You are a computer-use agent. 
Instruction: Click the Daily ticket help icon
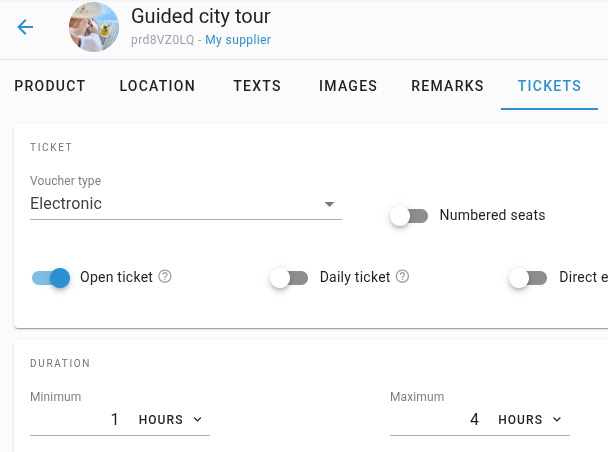(402, 276)
